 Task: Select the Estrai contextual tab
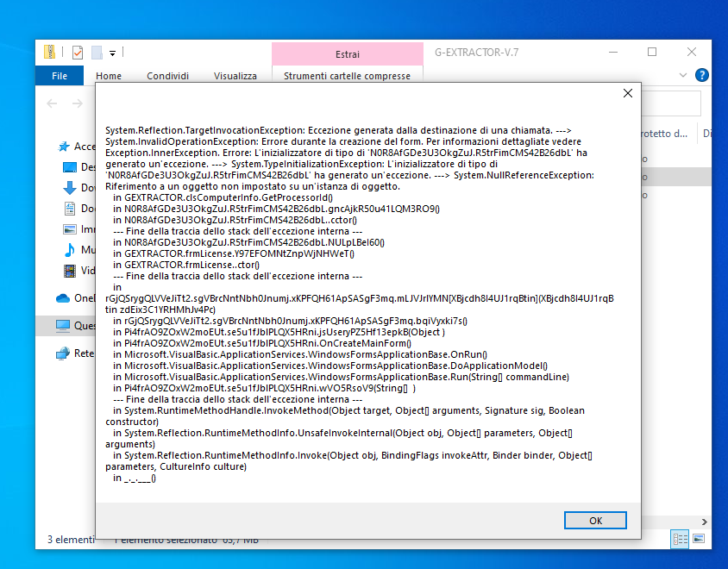click(348, 53)
